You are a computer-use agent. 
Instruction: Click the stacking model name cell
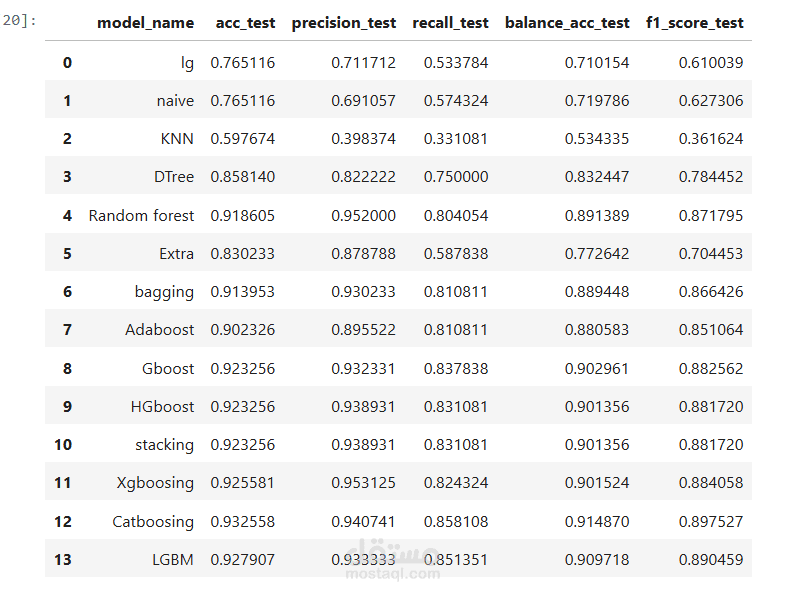pos(164,444)
